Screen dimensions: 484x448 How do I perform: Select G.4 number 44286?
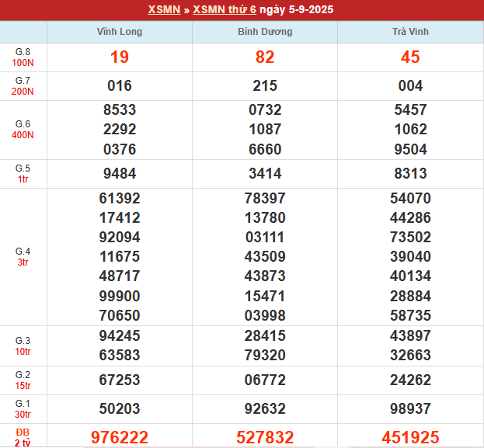click(x=410, y=218)
